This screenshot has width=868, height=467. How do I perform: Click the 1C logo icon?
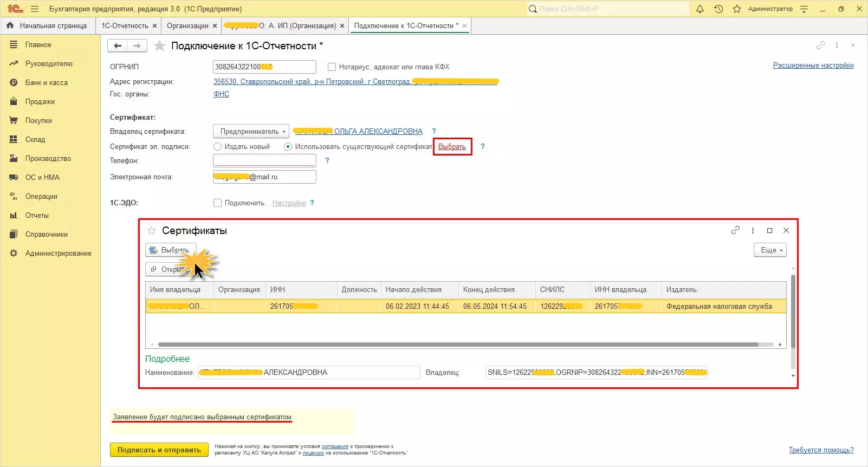(15, 9)
